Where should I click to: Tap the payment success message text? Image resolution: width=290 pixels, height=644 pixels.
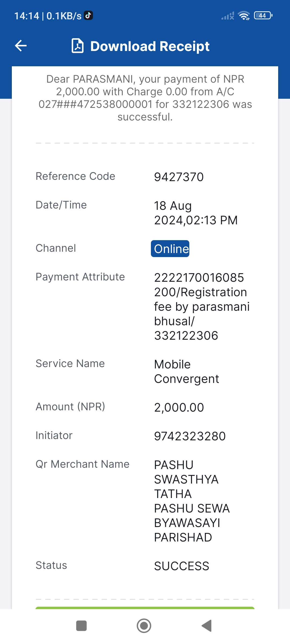[x=145, y=98]
